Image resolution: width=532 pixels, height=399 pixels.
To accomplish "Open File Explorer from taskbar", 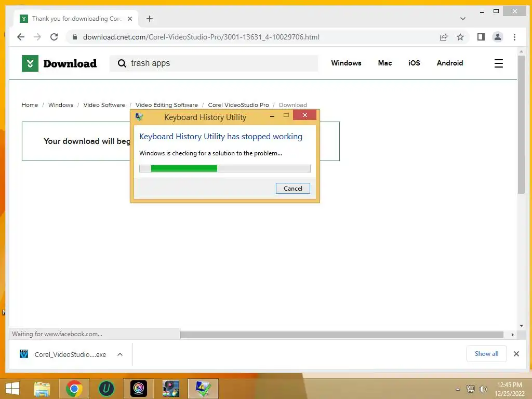I will (42, 389).
